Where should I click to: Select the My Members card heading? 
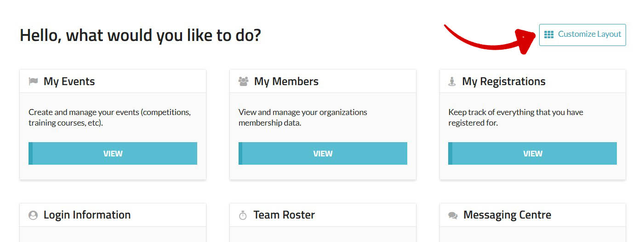pos(286,81)
